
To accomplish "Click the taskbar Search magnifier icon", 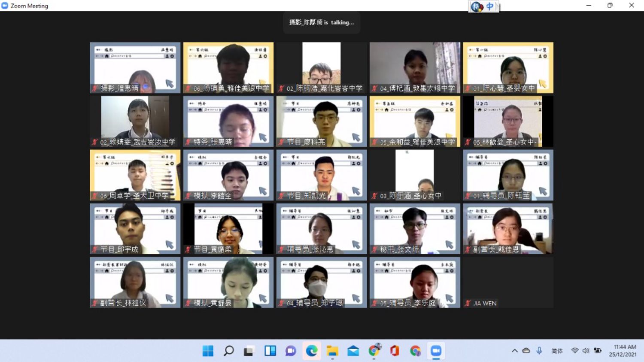I will (229, 351).
